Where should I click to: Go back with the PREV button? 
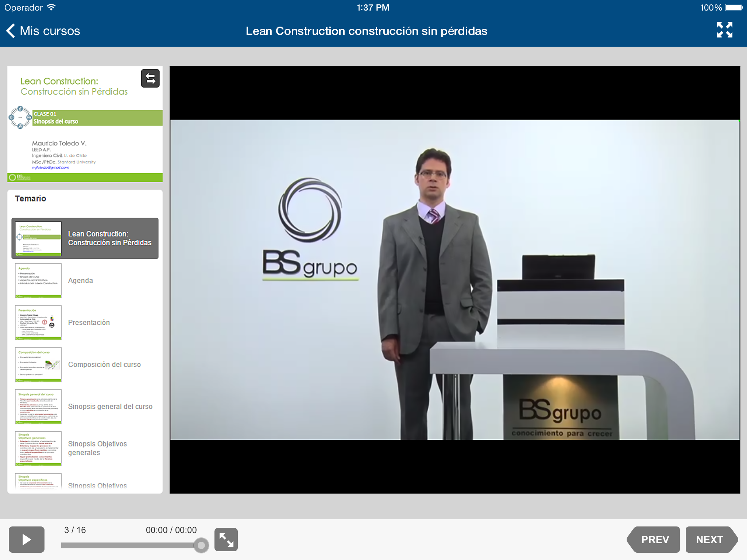[654, 539]
